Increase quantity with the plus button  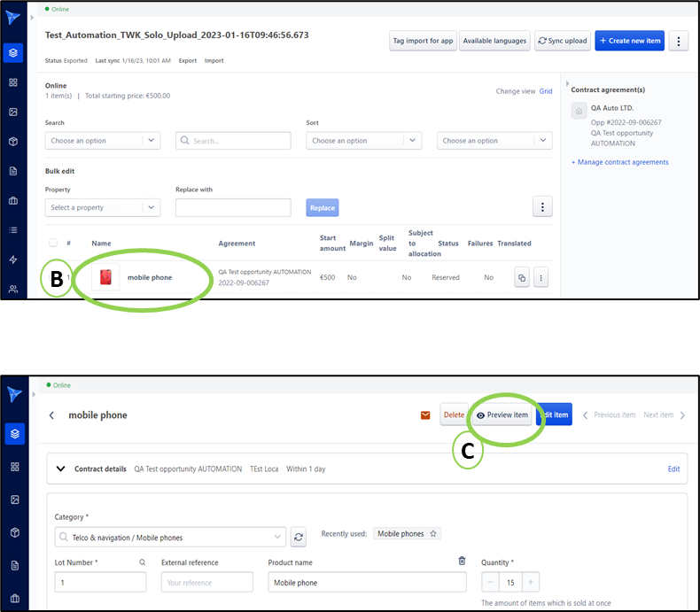(x=530, y=582)
